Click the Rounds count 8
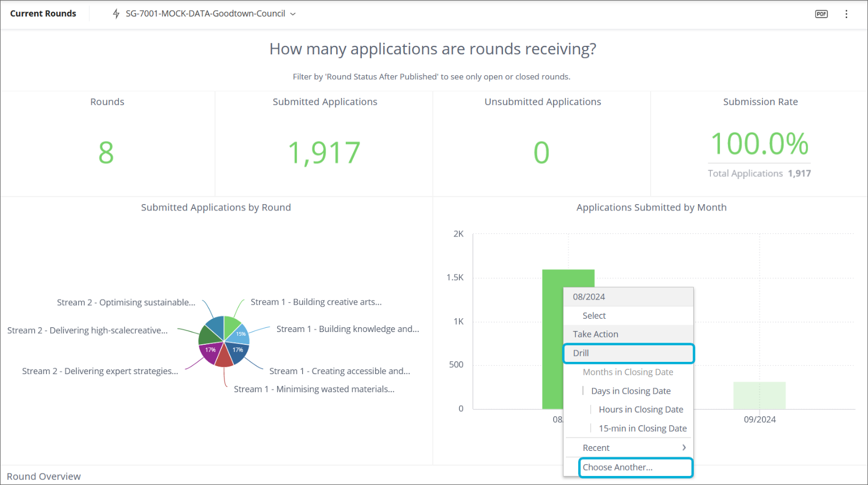The height and width of the screenshot is (485, 868). coord(106,153)
